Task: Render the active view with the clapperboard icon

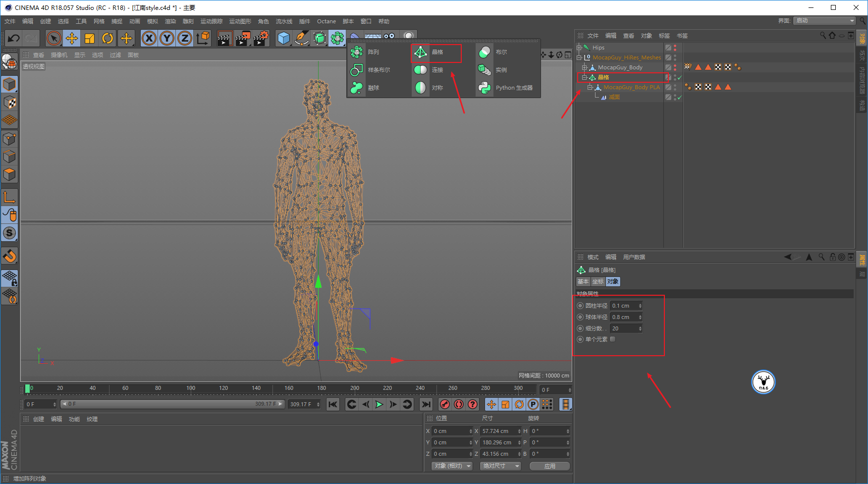Action: [224, 38]
